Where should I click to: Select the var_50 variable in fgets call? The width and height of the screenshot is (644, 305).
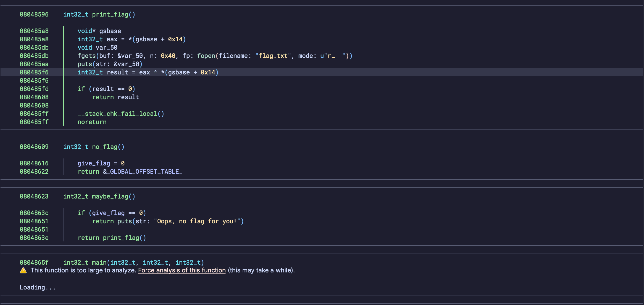(132, 56)
